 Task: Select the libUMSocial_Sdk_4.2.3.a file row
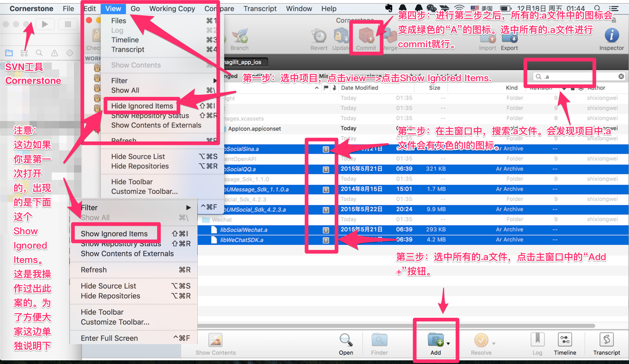tap(413, 209)
